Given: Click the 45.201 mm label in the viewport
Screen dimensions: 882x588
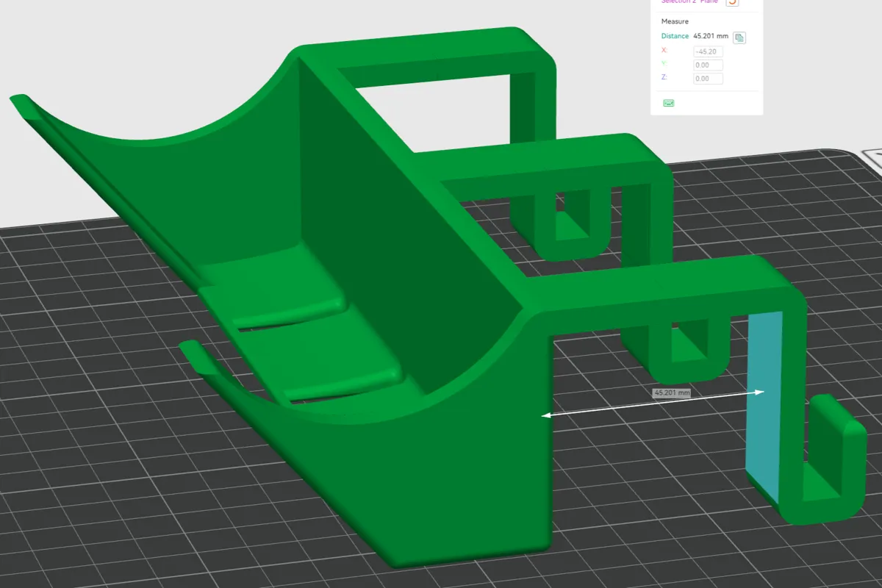Looking at the screenshot, I should 672,393.
